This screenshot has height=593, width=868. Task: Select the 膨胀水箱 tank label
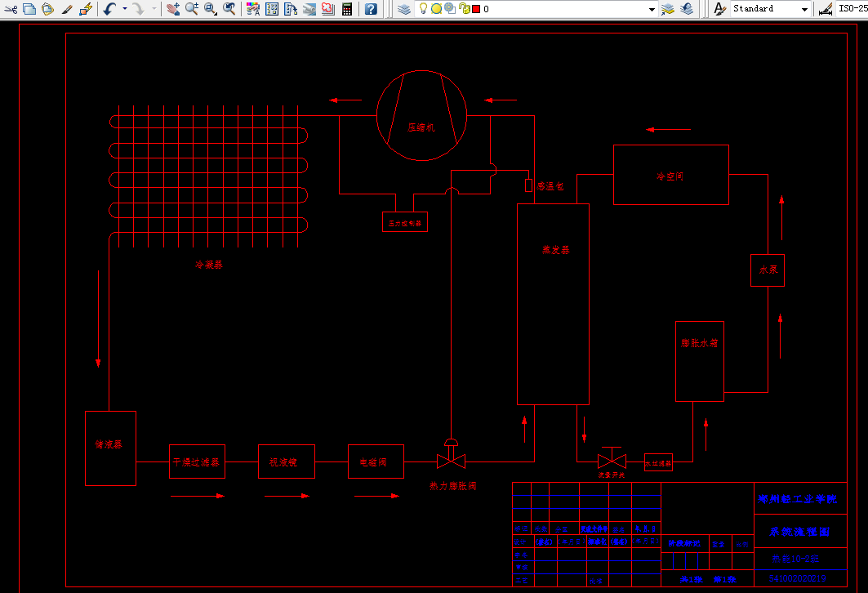(700, 343)
